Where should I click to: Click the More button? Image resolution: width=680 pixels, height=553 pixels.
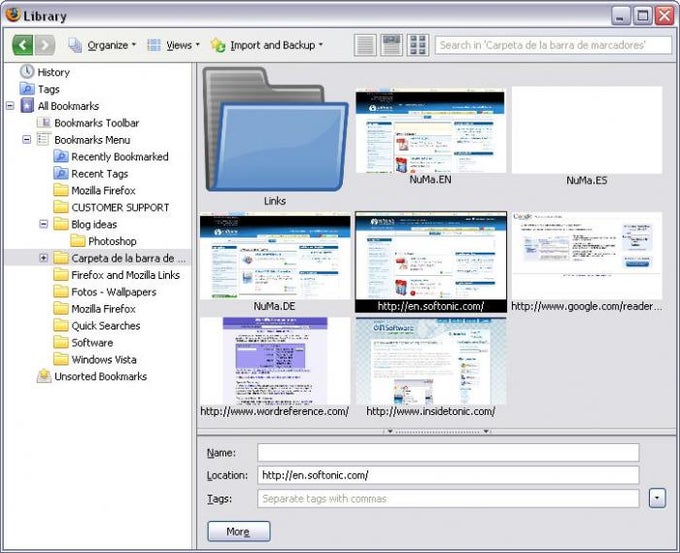[239, 531]
